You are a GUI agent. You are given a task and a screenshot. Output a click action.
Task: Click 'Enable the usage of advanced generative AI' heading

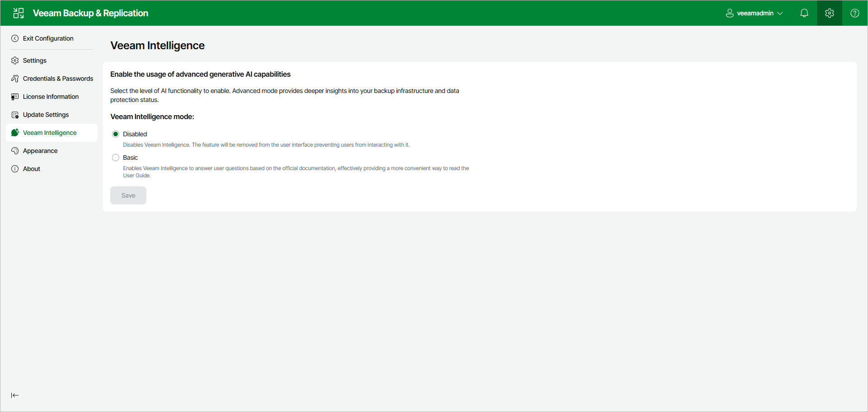(x=201, y=74)
